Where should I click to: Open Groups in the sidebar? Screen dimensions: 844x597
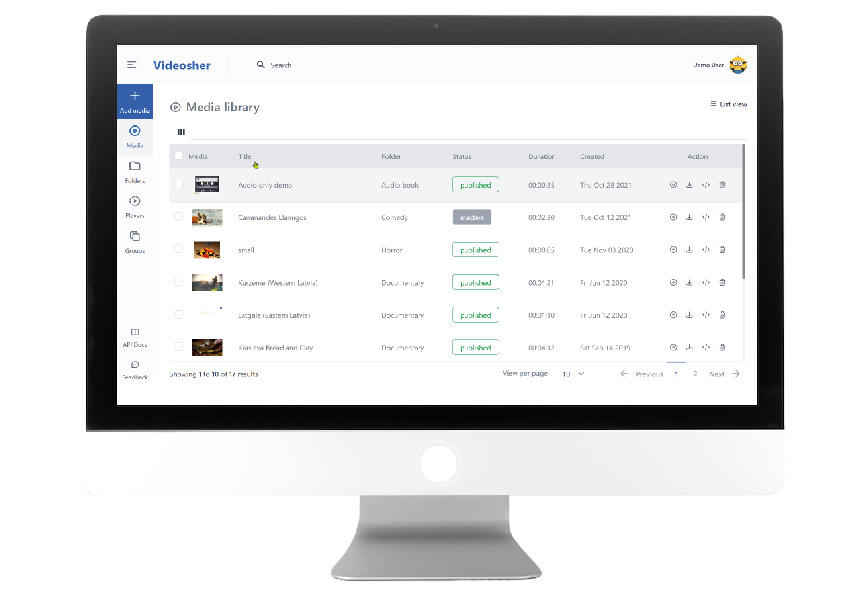135,237
